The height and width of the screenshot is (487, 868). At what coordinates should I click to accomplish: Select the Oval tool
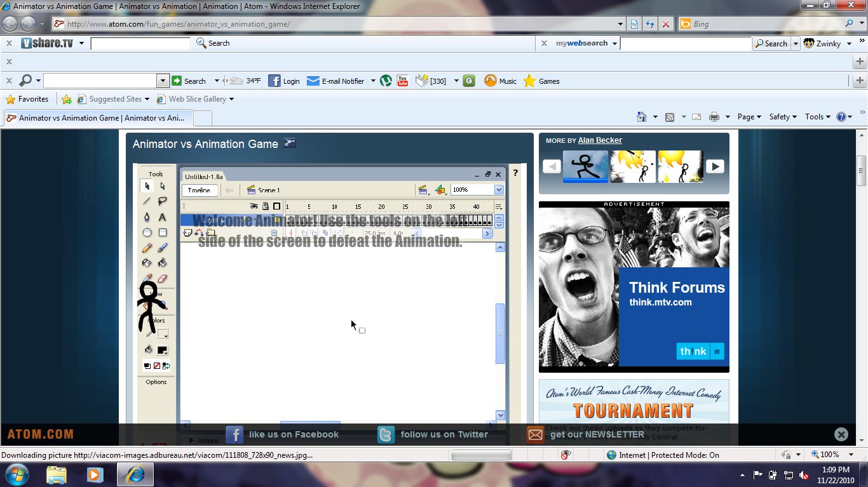click(x=147, y=232)
